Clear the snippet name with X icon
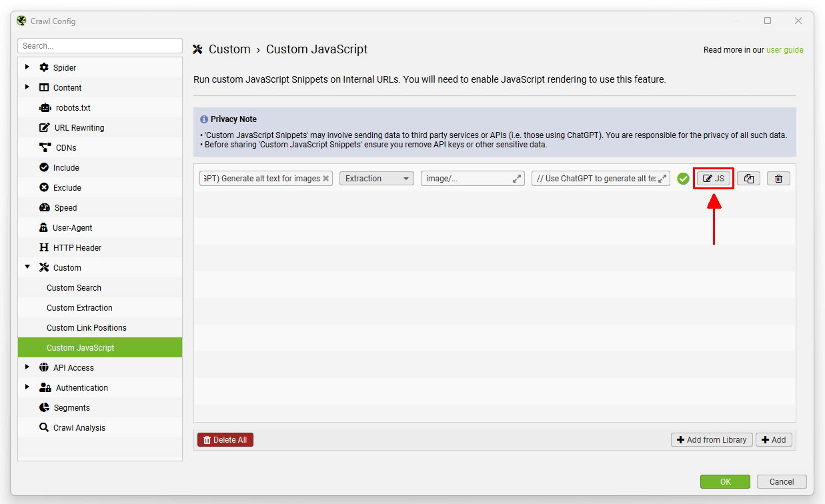The image size is (825, 504). click(x=326, y=179)
